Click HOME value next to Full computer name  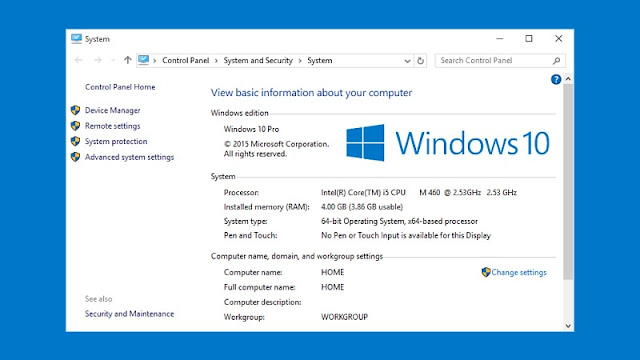[x=333, y=287]
